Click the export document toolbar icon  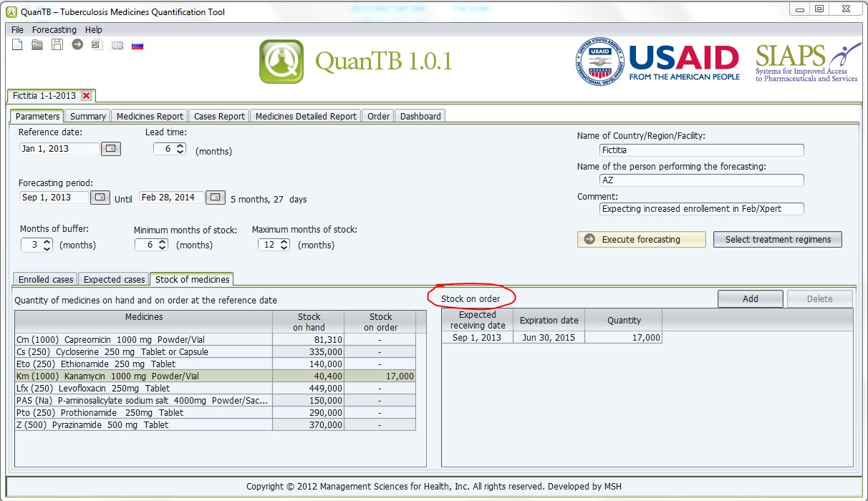97,45
